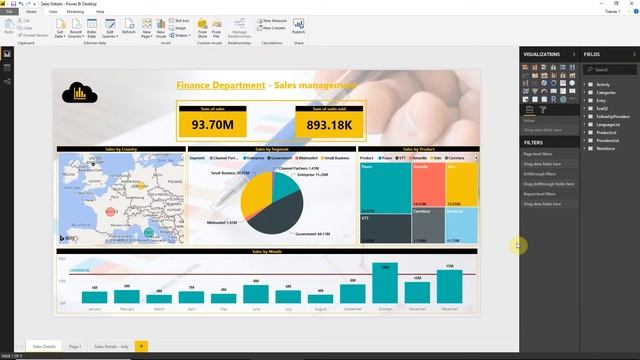The height and width of the screenshot is (360, 640).
Task: Click the Enter Data icon
Action: click(x=92, y=28)
